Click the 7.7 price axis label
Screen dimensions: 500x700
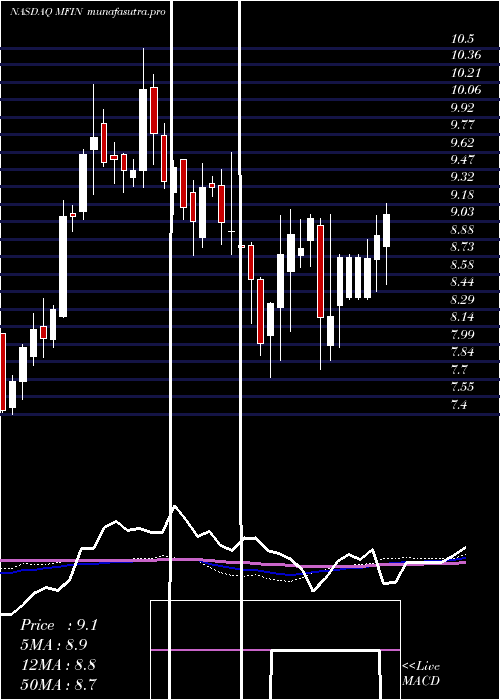point(459,369)
